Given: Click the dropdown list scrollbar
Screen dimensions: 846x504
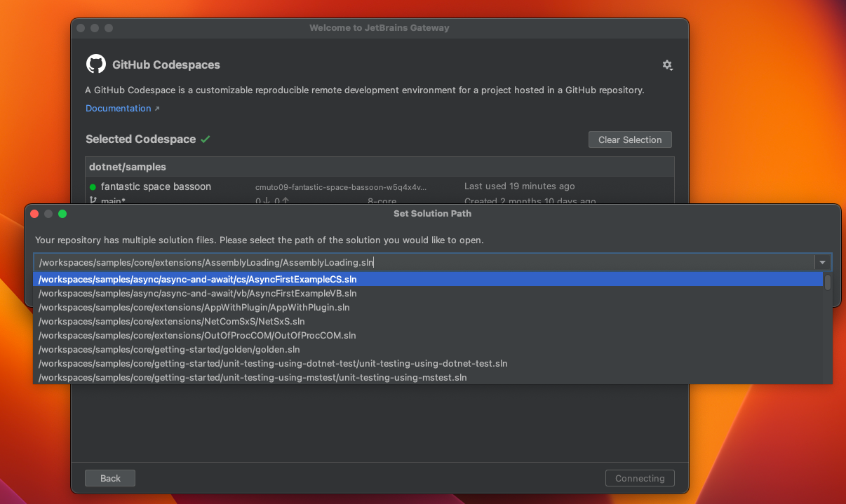Looking at the screenshot, I should click(828, 282).
